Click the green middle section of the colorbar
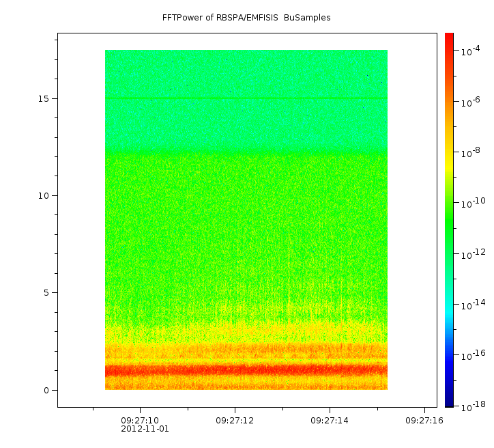494x448 pixels. (449, 219)
